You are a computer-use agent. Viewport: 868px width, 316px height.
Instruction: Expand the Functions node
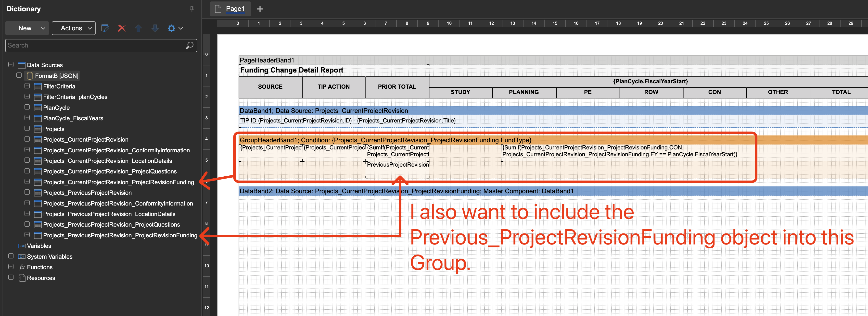point(11,267)
